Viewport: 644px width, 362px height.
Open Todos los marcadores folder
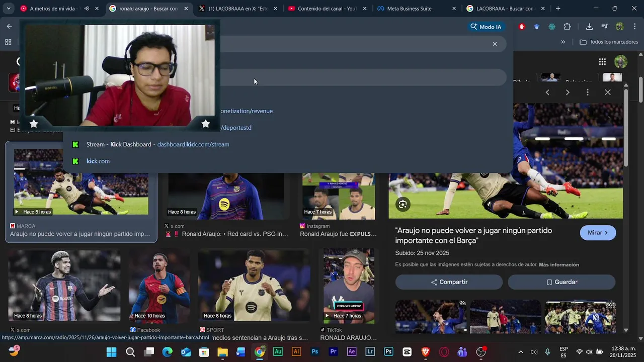point(609,42)
